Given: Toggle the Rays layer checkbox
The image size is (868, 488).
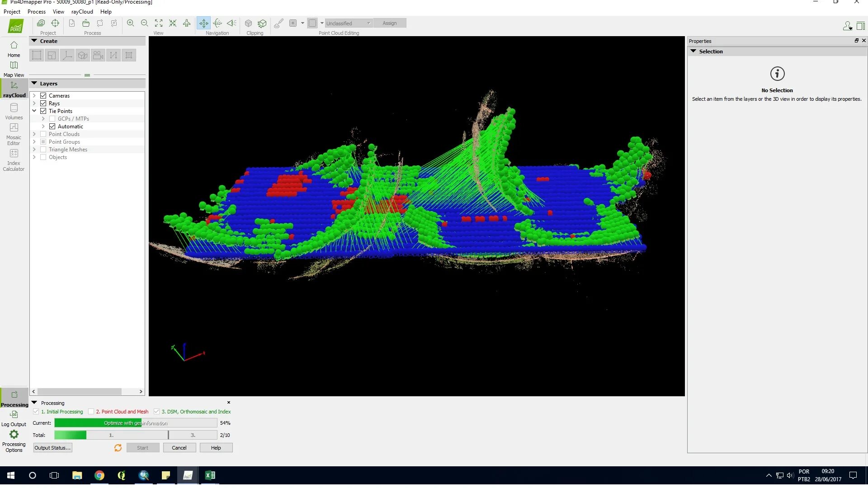Looking at the screenshot, I should click(43, 103).
